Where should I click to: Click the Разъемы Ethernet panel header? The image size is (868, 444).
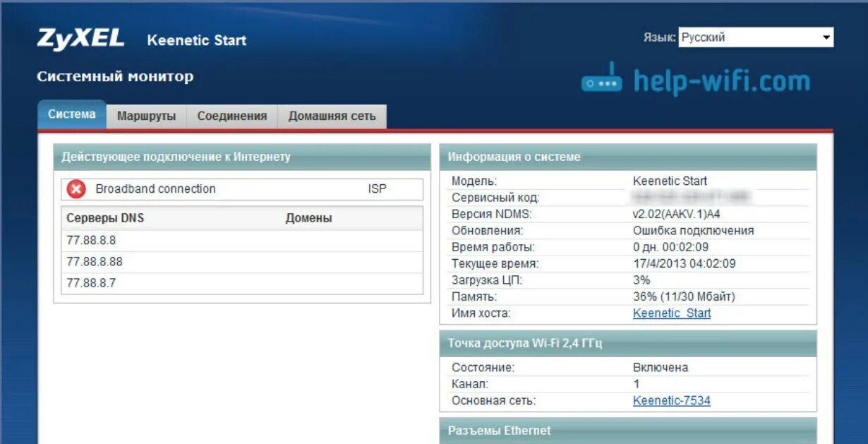pyautogui.click(x=628, y=431)
